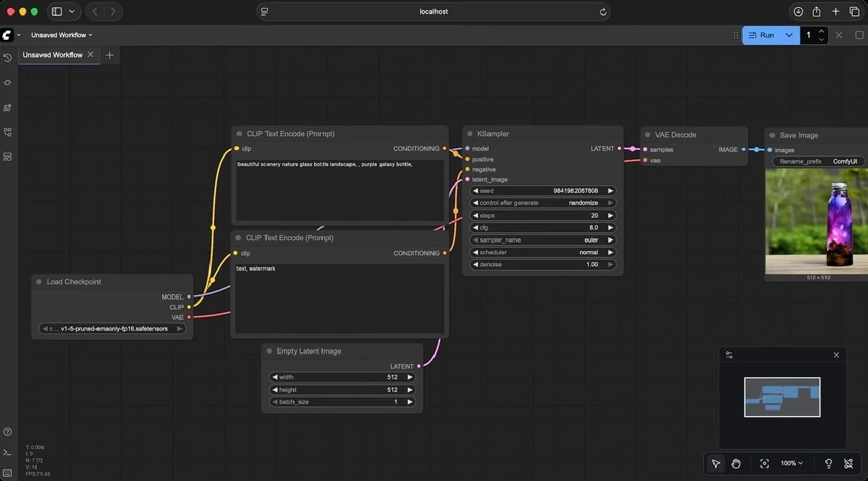Open the workflows sidebar icon
This screenshot has height=481, width=868.
(x=7, y=132)
